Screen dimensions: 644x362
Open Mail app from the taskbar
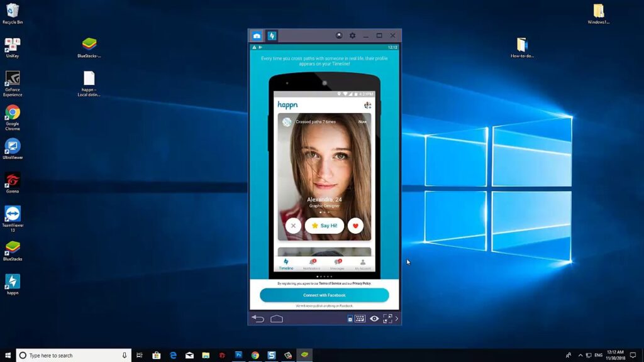coord(189,356)
